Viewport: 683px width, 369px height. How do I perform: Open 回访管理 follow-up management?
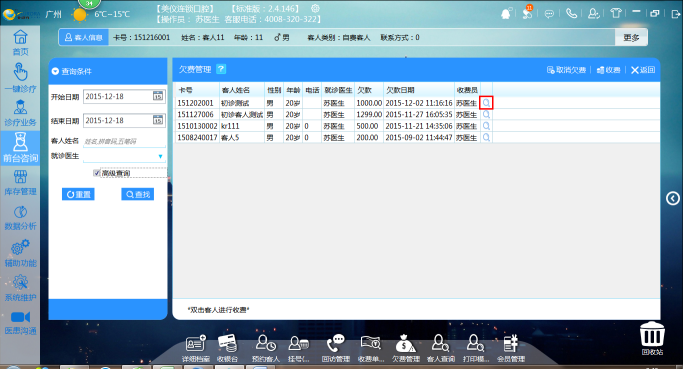click(335, 348)
